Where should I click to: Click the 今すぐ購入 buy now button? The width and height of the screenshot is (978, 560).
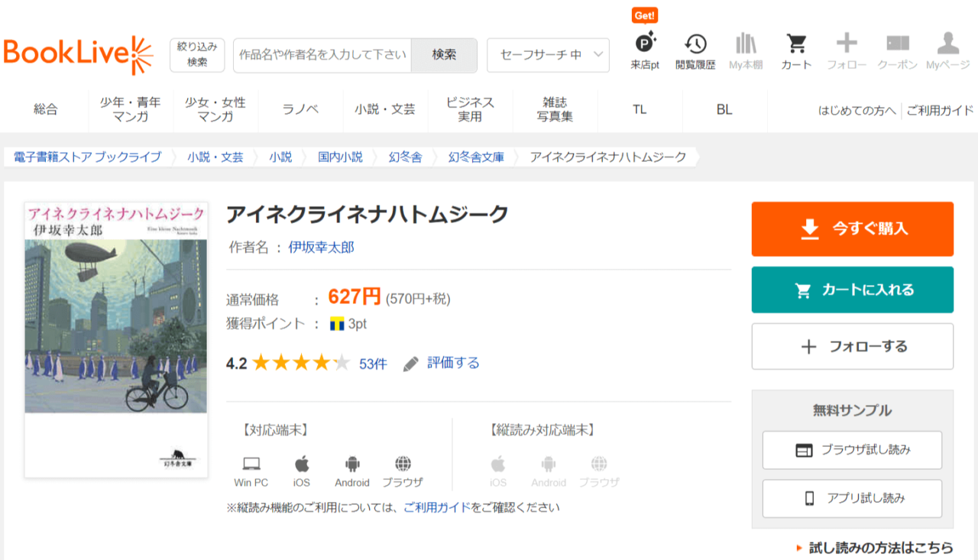(x=853, y=228)
